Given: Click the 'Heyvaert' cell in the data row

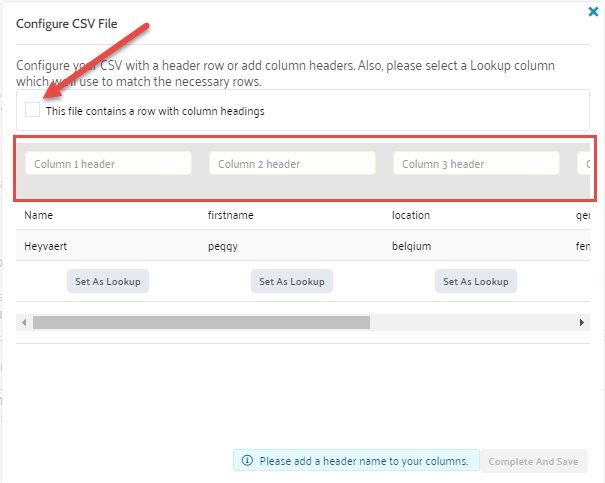Looking at the screenshot, I should [x=47, y=245].
